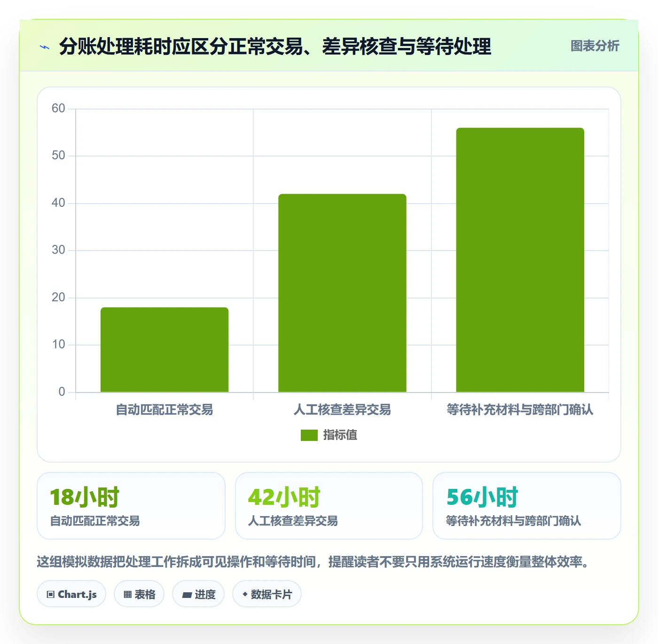Click the 表格 tag chip
Image resolution: width=658 pixels, height=644 pixels.
tap(139, 594)
